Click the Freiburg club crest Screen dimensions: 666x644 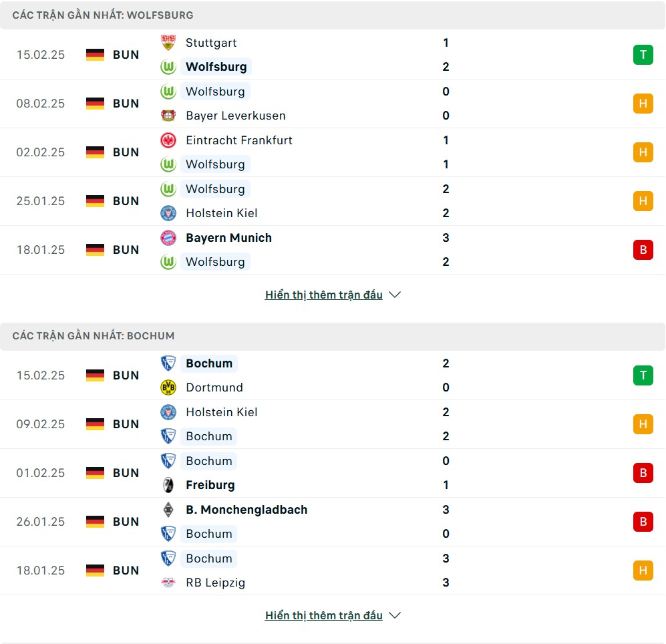[x=168, y=485]
